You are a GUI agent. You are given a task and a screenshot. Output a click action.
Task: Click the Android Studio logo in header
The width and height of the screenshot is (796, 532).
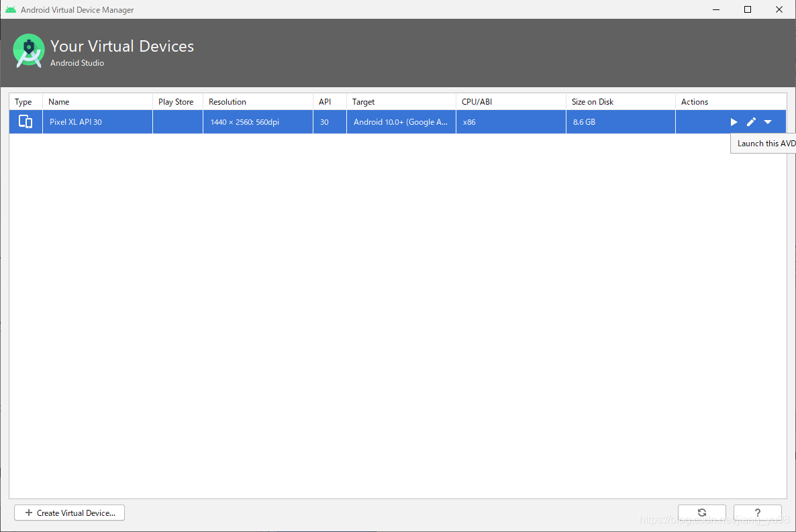28,51
